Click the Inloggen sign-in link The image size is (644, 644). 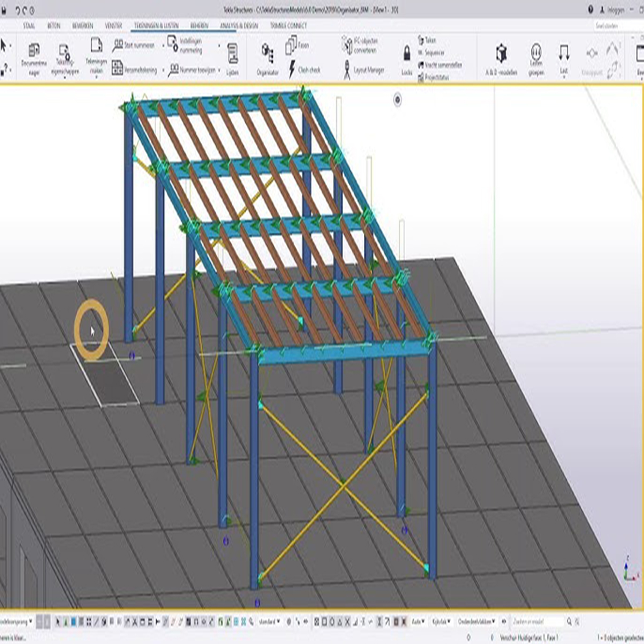pyautogui.click(x=615, y=10)
